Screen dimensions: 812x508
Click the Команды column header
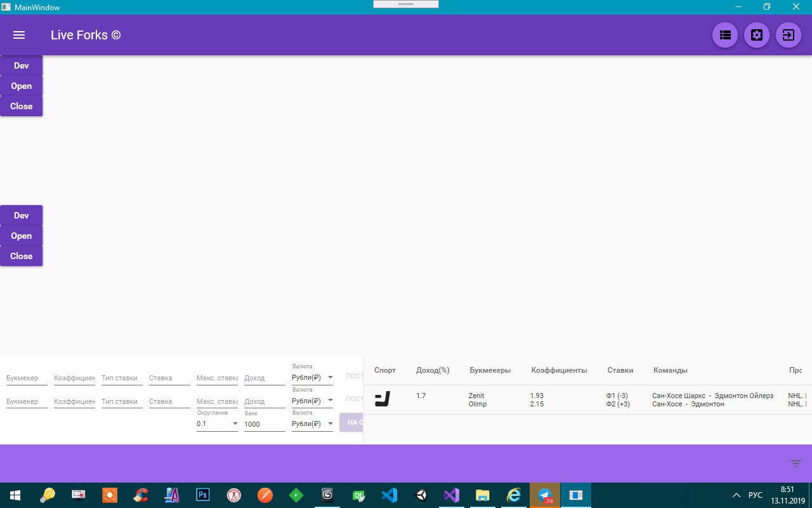(671, 370)
